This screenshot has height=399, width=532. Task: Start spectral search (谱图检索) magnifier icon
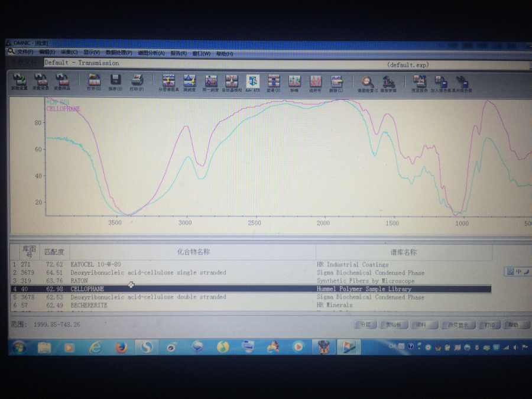point(367,83)
